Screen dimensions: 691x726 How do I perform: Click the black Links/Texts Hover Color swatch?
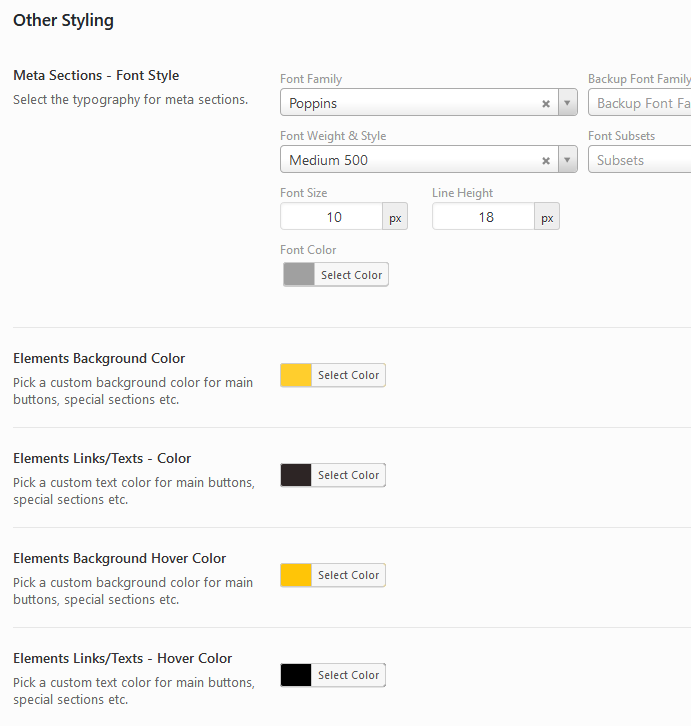[296, 675]
